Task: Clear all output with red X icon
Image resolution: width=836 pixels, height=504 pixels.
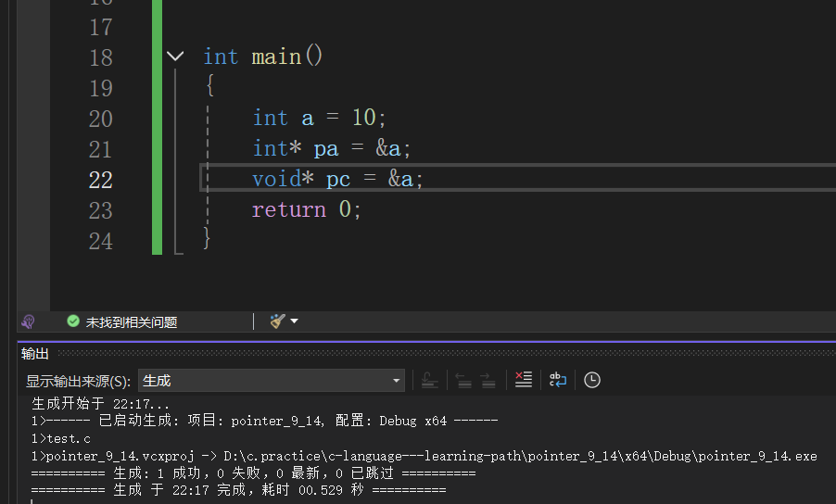Action: pos(524,380)
